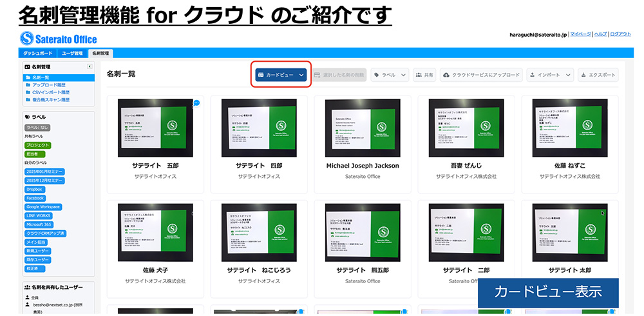Upload via クラウドサービスにアップロード button
644x316 pixels.
[x=481, y=75]
